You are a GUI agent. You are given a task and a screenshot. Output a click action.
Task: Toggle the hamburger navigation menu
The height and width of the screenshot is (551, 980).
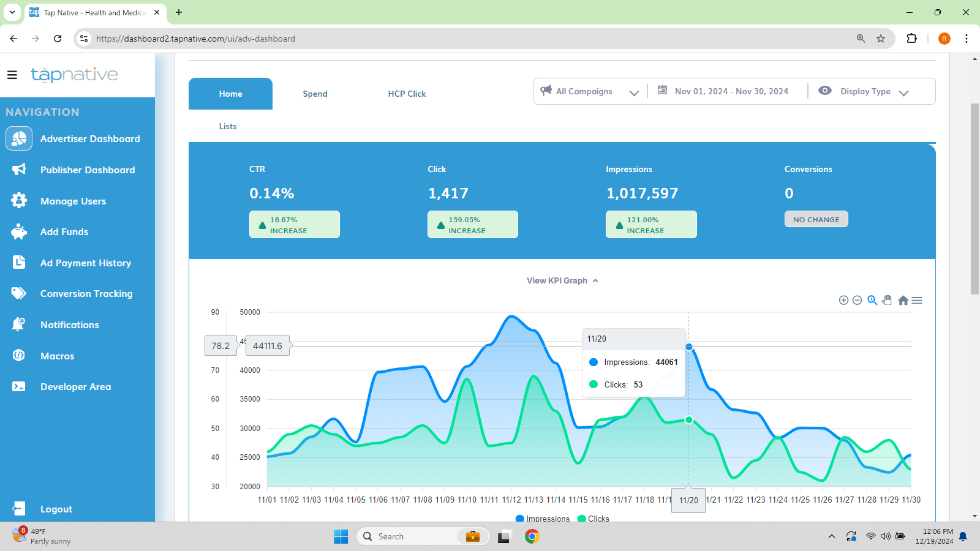12,75
